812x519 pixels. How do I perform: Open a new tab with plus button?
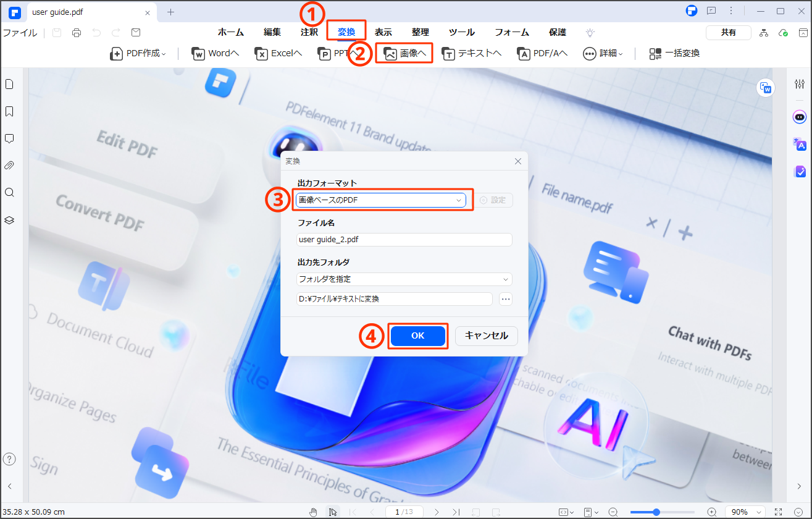[x=171, y=12]
